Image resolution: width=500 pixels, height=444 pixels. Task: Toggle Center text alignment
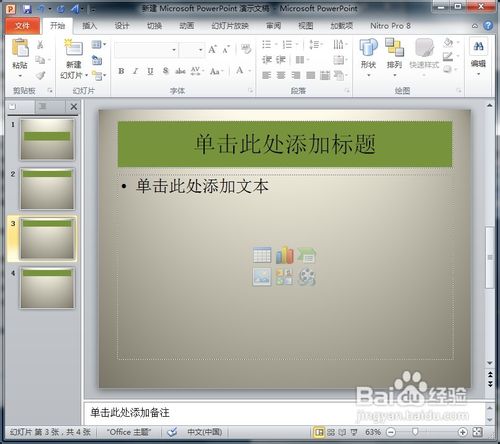281,75
